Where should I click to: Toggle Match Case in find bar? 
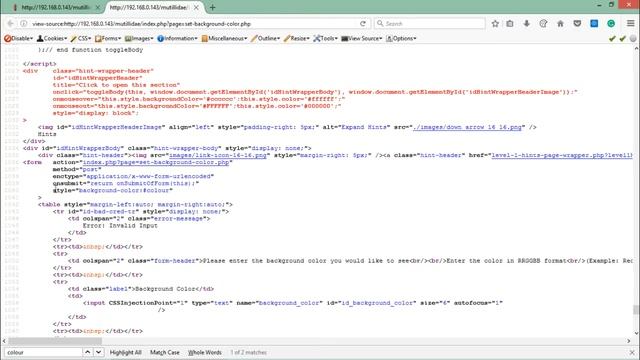click(x=165, y=352)
